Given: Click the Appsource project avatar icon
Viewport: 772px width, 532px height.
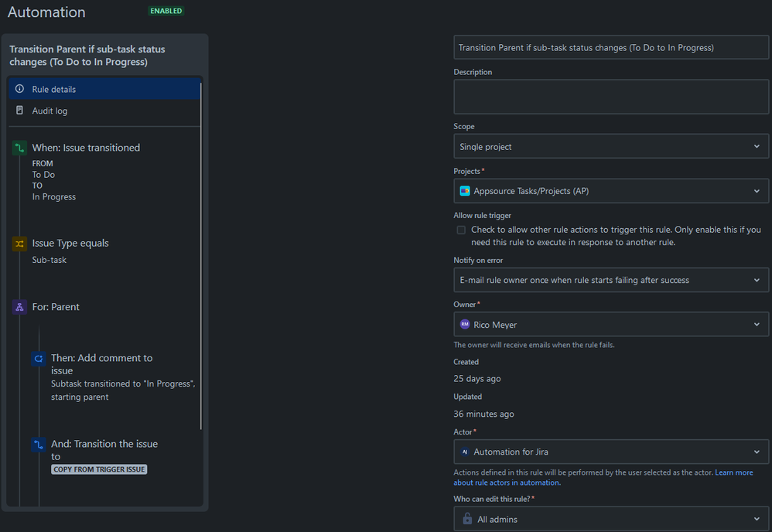Looking at the screenshot, I should (x=465, y=191).
